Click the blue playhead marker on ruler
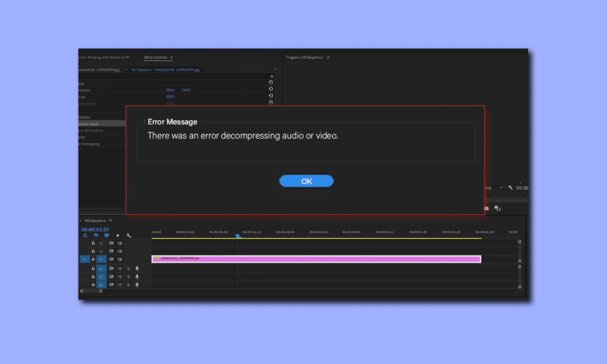Viewport: 607px width, 364px height. click(238, 235)
